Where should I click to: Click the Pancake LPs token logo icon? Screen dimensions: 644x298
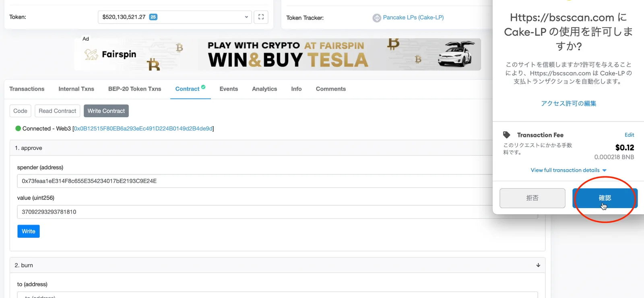click(377, 18)
